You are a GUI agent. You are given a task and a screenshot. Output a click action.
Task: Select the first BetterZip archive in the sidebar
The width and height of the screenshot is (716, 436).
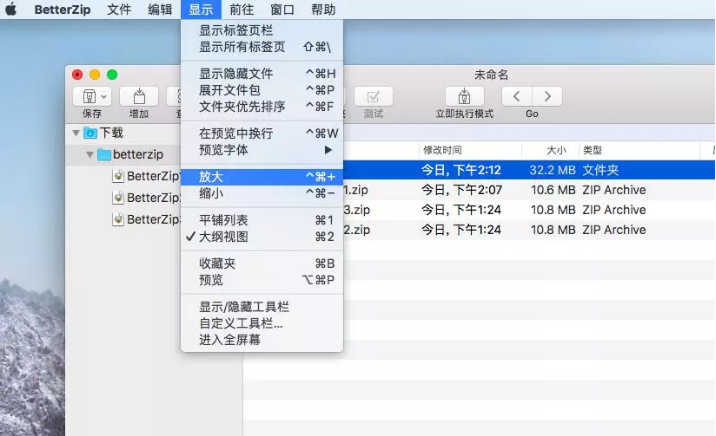click(x=146, y=176)
